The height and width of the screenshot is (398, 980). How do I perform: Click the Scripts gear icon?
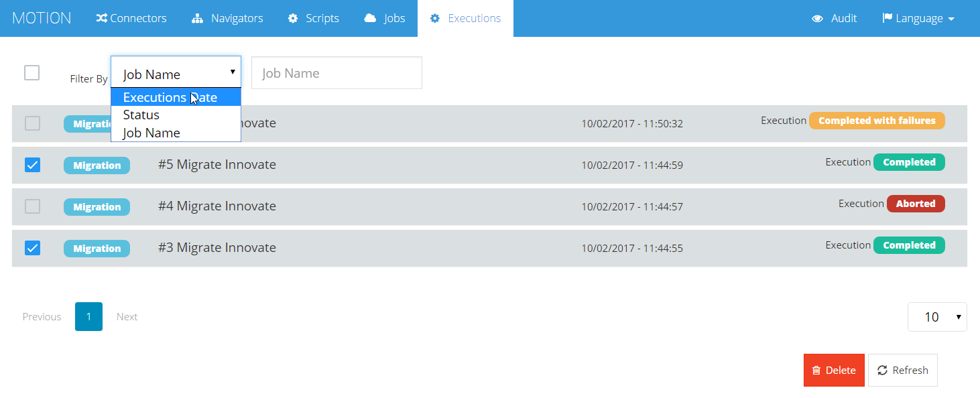[x=293, y=18]
